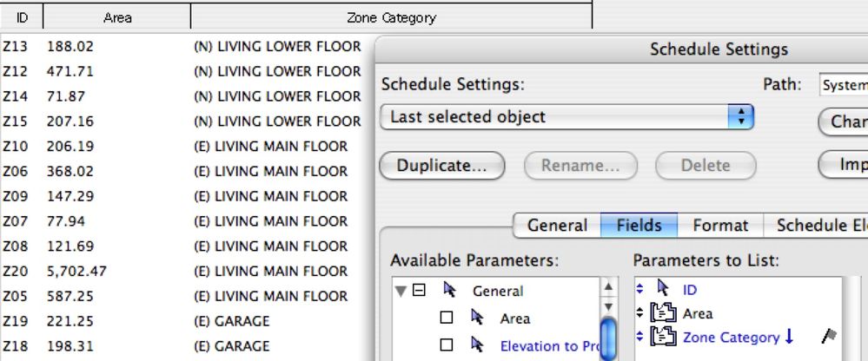Click the arrow icon beside ID parameter

[x=663, y=290]
